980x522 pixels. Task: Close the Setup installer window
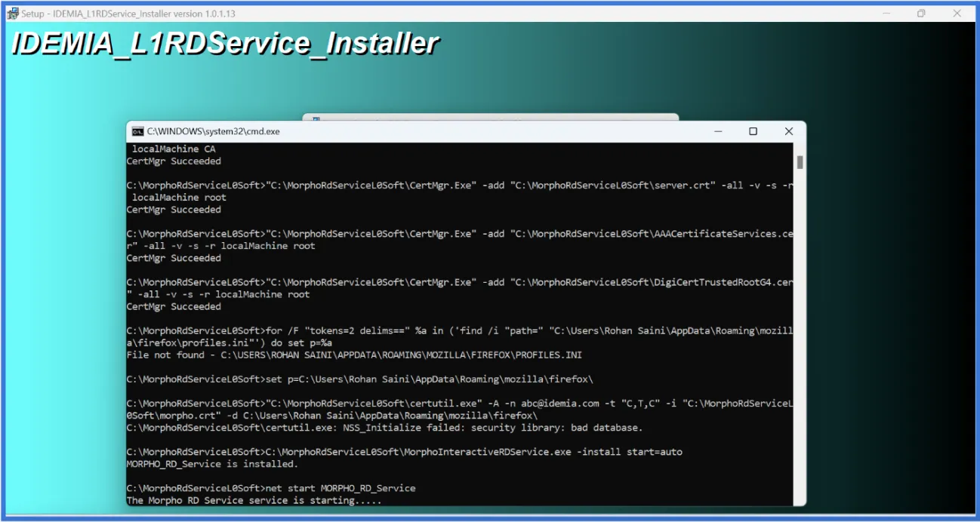coord(957,14)
